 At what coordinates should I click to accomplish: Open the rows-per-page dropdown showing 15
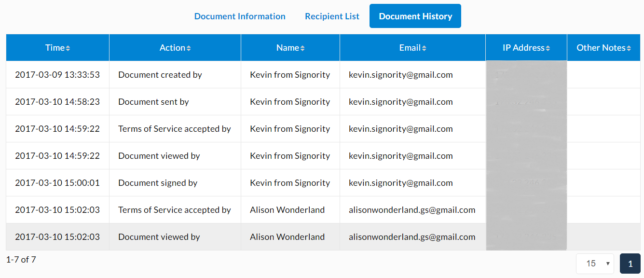pos(595,264)
